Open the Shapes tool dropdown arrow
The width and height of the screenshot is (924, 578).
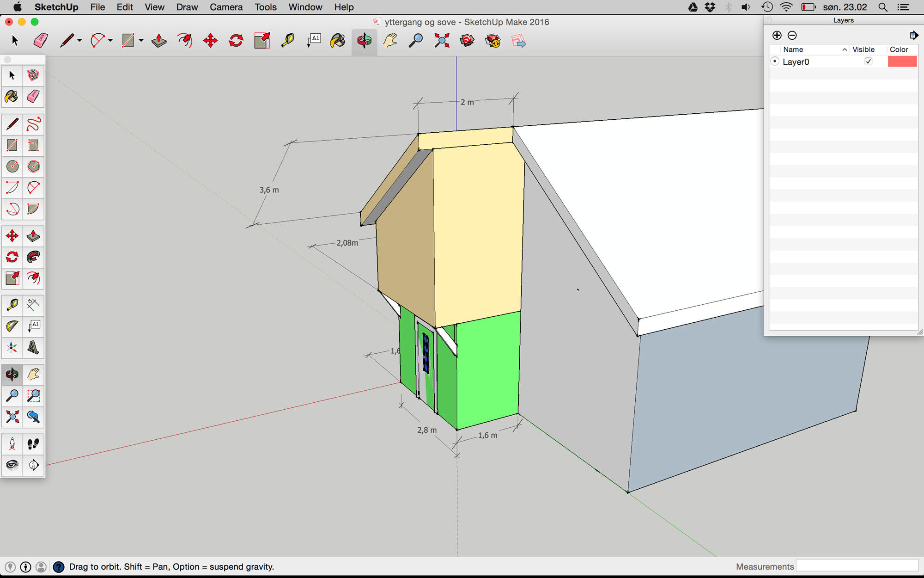pyautogui.click(x=141, y=41)
